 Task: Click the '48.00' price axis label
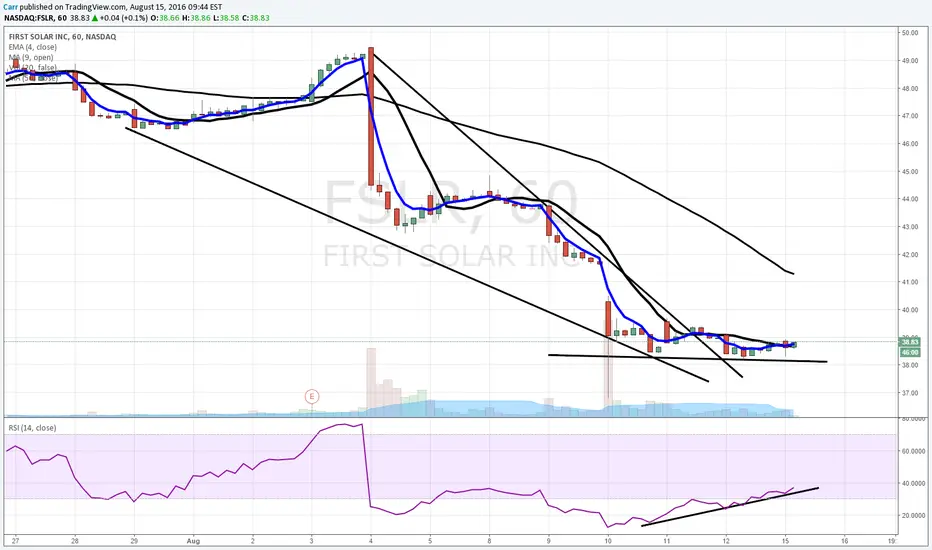(x=910, y=89)
